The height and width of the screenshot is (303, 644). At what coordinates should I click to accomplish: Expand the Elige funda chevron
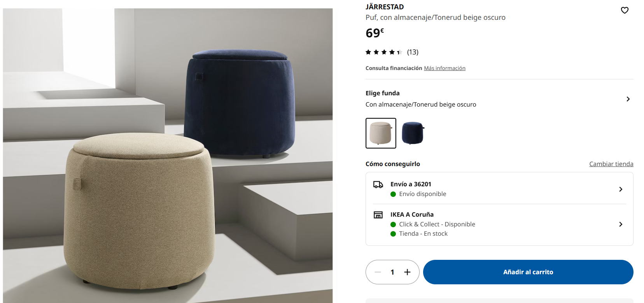[x=628, y=99]
